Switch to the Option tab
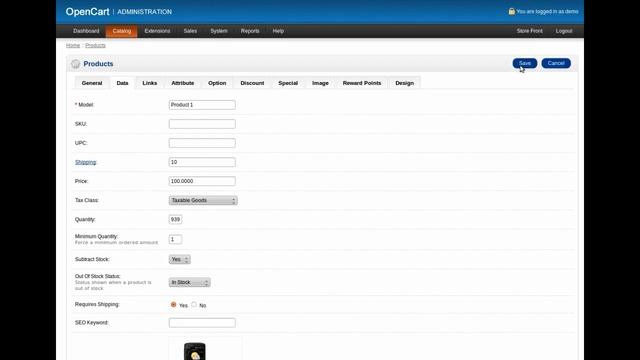 coord(217,83)
